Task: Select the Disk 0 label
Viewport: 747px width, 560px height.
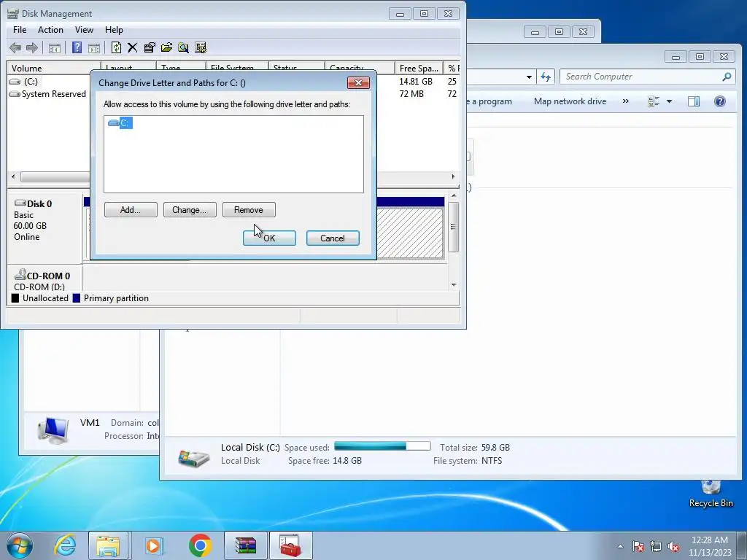Action: (39, 204)
